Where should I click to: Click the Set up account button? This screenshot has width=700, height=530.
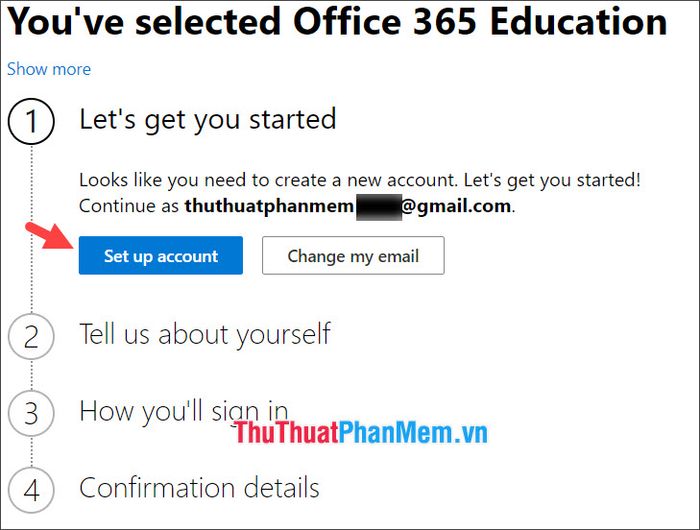(161, 255)
